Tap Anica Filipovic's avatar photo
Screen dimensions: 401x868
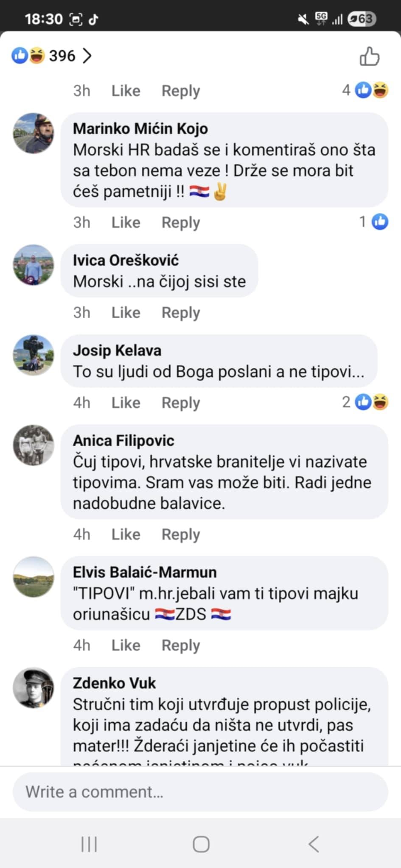click(x=34, y=445)
